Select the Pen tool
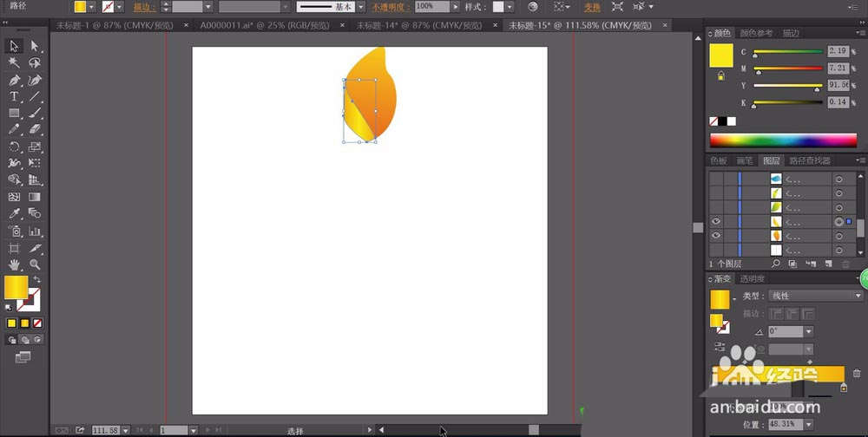Image resolution: width=868 pixels, height=437 pixels. [14, 81]
